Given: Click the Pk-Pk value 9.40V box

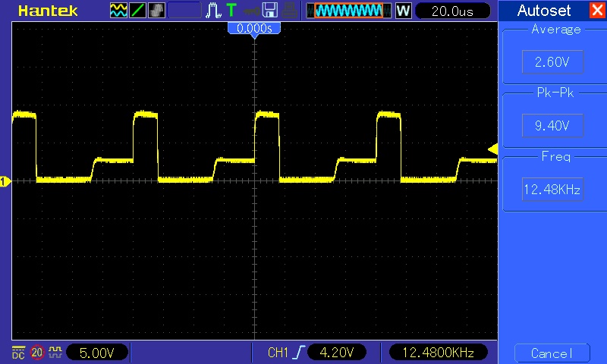Looking at the screenshot, I should [x=552, y=125].
